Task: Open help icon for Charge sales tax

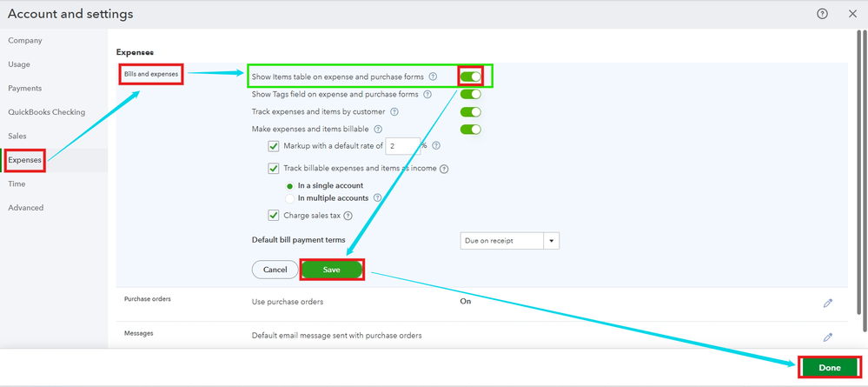Action: pyautogui.click(x=348, y=216)
